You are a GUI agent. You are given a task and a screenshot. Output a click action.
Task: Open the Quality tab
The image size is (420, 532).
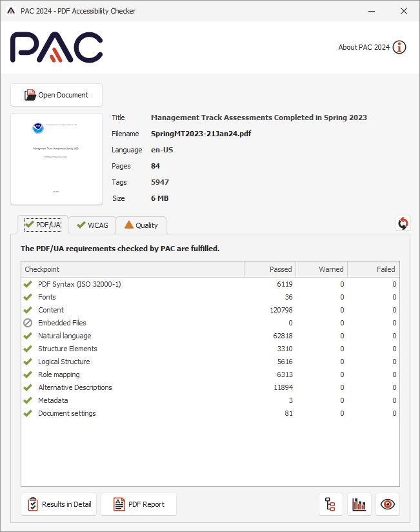click(141, 225)
